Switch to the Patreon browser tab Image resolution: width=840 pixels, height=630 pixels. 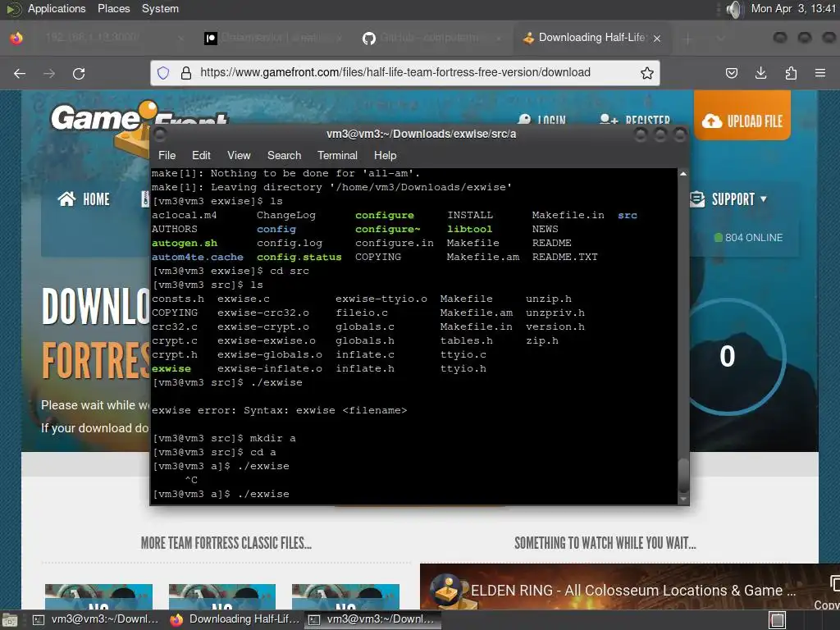pyautogui.click(x=273, y=38)
